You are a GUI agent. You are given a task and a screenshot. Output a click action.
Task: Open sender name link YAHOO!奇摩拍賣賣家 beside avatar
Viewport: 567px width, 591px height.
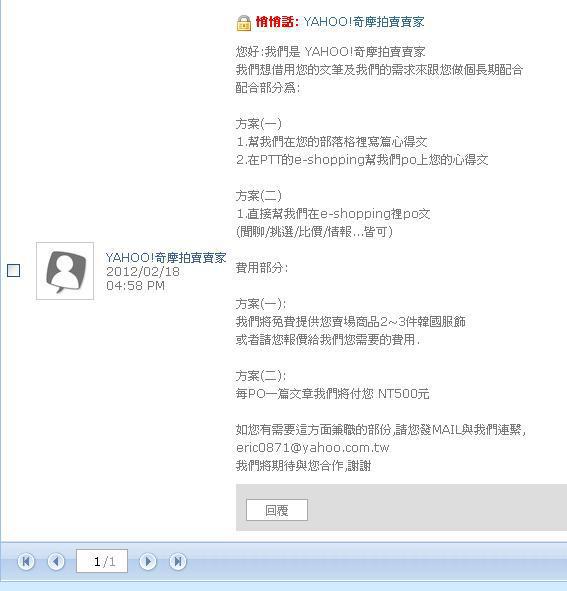click(166, 258)
